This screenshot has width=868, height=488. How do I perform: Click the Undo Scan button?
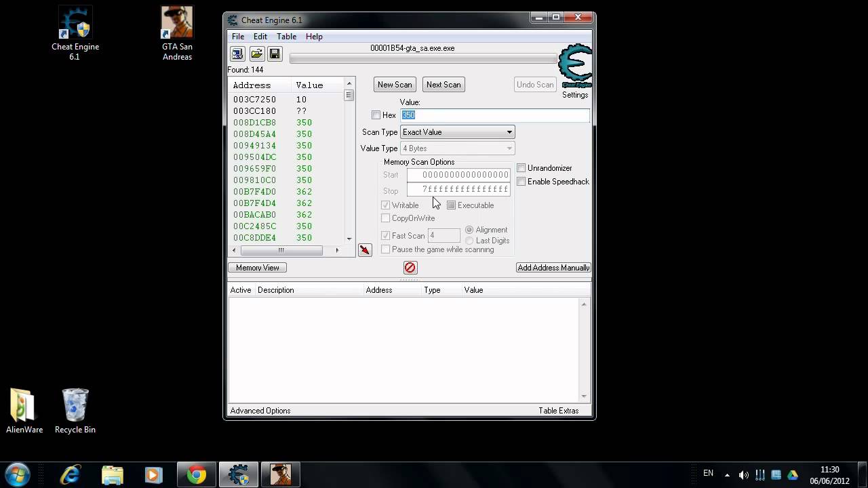(535, 85)
